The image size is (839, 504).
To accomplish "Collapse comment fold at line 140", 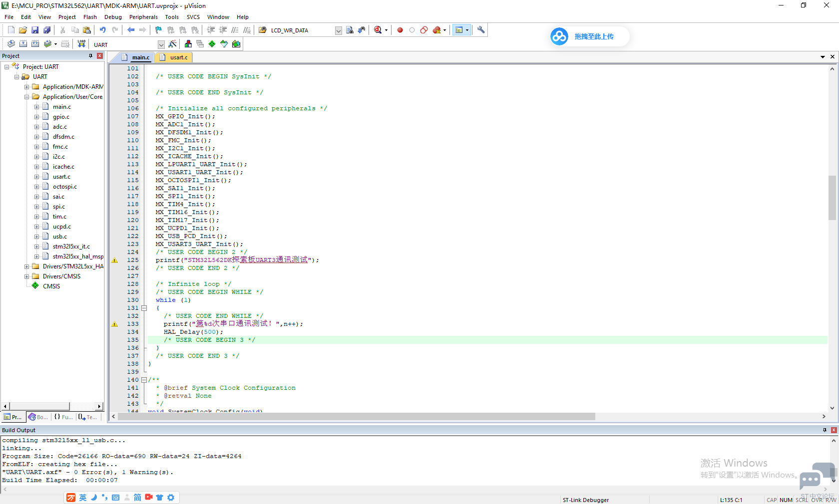I will (x=144, y=380).
